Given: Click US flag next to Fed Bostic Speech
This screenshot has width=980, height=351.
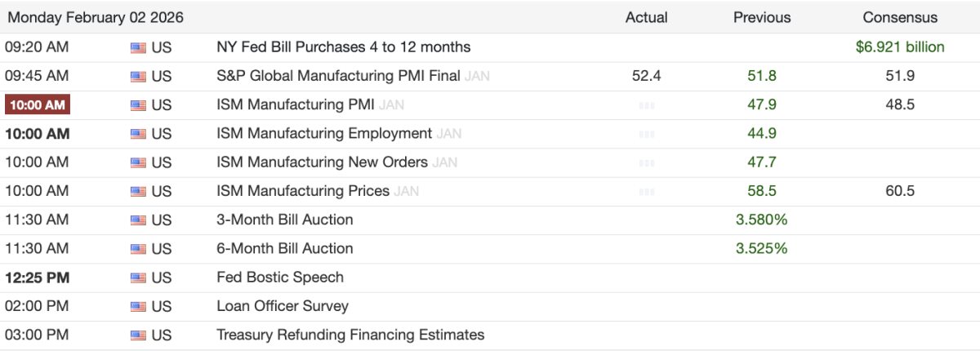Looking at the screenshot, I should [x=137, y=278].
